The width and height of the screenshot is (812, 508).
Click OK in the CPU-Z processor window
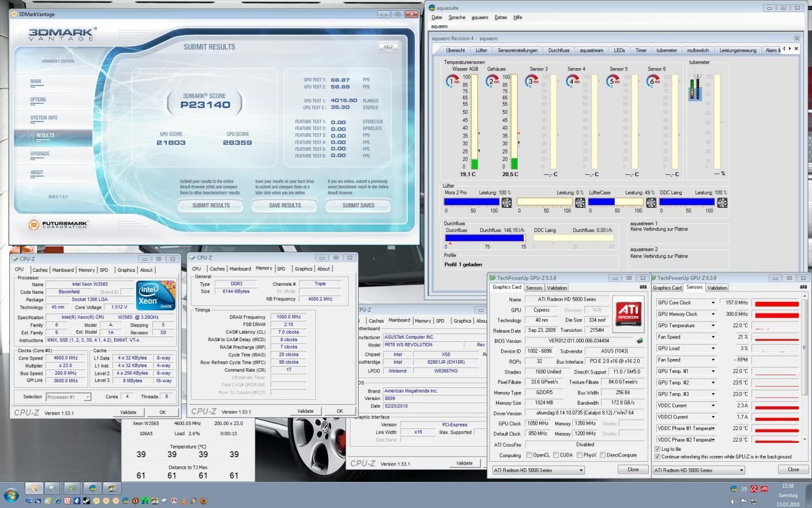coord(162,412)
